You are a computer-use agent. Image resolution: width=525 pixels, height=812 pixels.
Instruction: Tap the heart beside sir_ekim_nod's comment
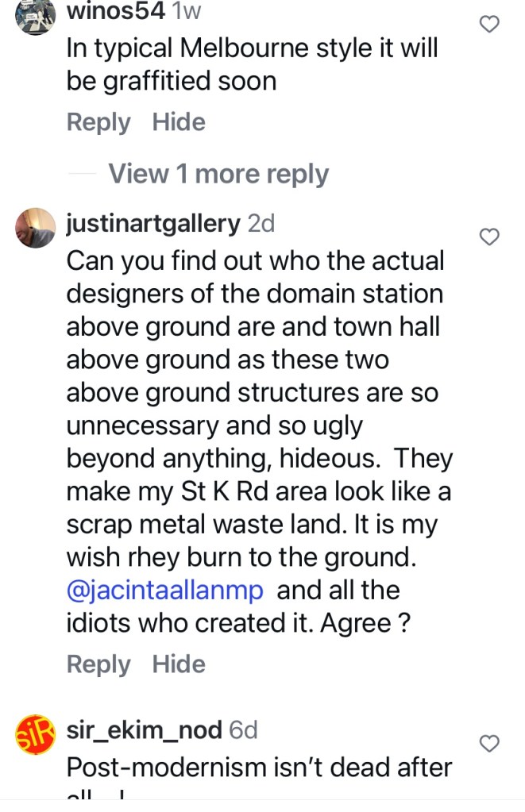pos(491,743)
